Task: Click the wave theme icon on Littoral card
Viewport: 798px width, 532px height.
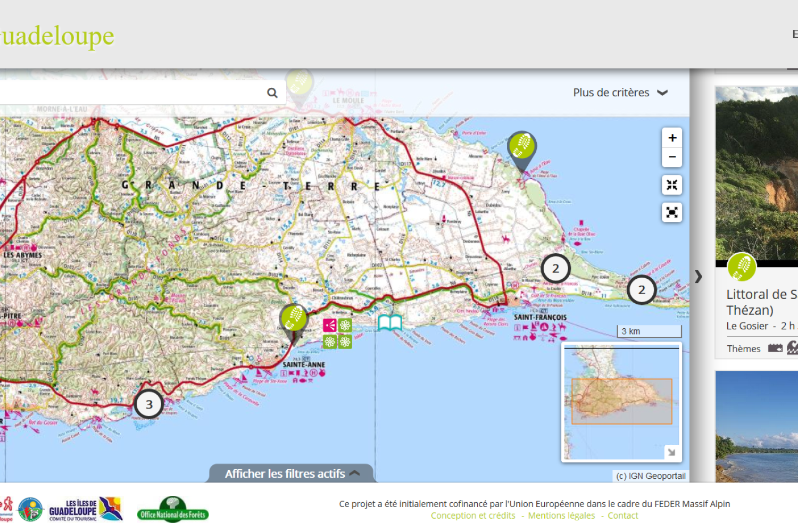Action: click(x=793, y=348)
